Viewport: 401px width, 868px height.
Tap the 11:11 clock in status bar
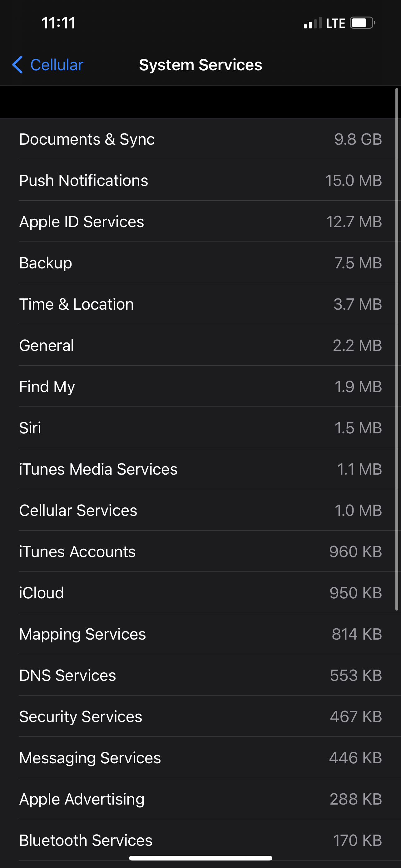tap(59, 23)
